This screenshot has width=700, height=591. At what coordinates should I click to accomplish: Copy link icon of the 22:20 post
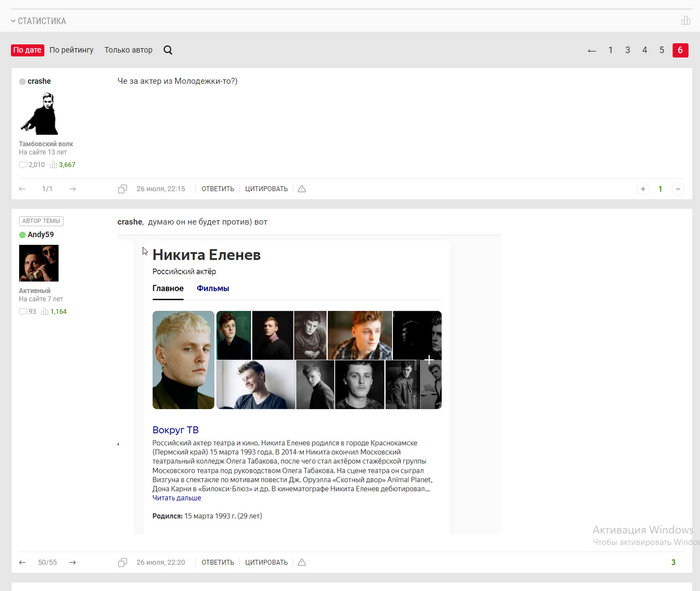[122, 562]
